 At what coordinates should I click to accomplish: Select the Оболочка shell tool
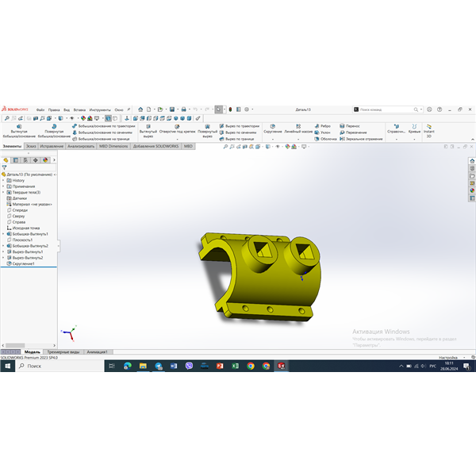click(325, 139)
